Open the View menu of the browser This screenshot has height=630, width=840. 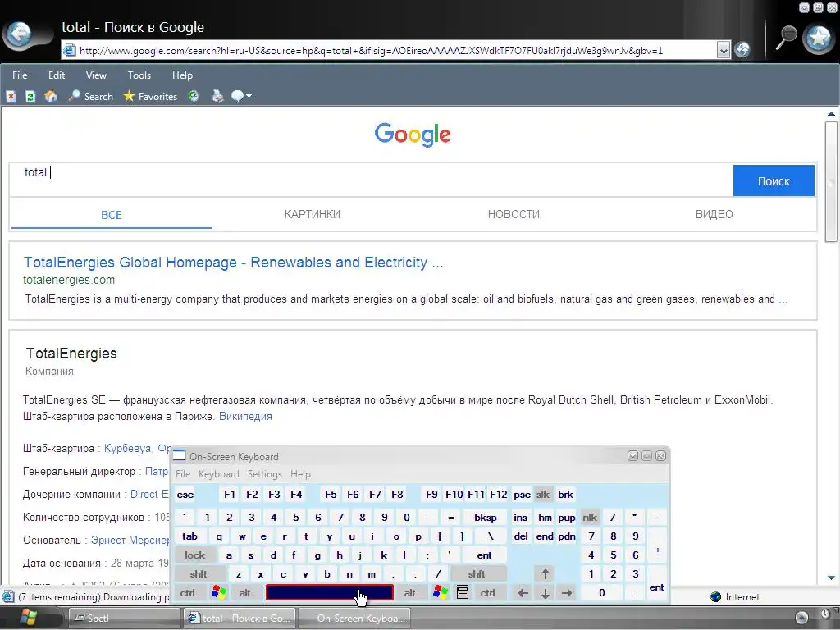[96, 75]
